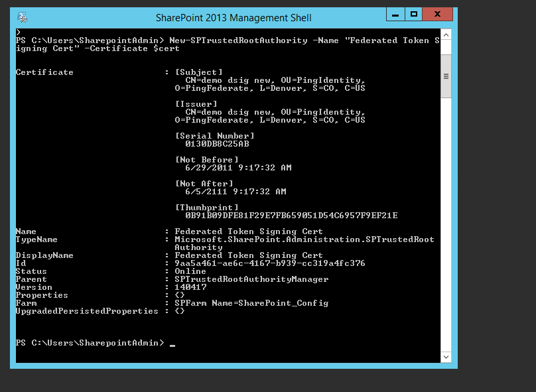Click the scrollbar up arrow
This screenshot has height=392, width=536.
click(x=446, y=35)
